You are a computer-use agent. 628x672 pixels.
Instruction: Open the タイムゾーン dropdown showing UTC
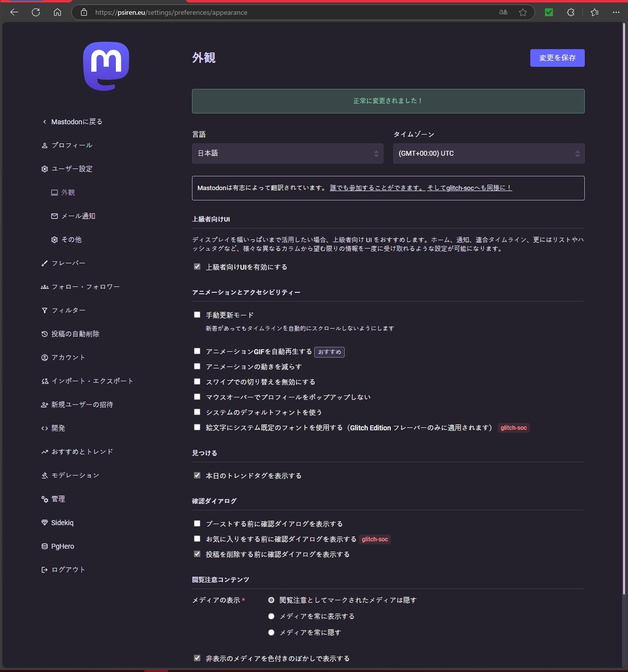pyautogui.click(x=489, y=153)
